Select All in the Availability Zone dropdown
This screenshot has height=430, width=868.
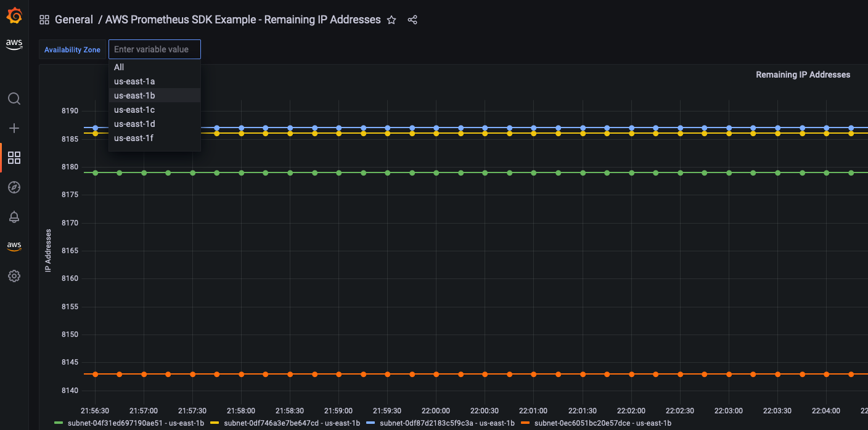[118, 67]
